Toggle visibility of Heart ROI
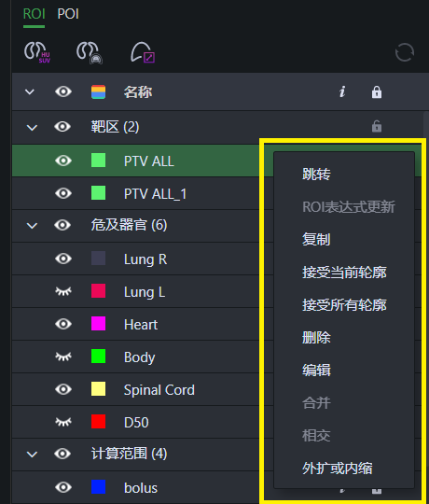Viewport: 429px width, 504px height. click(x=63, y=324)
